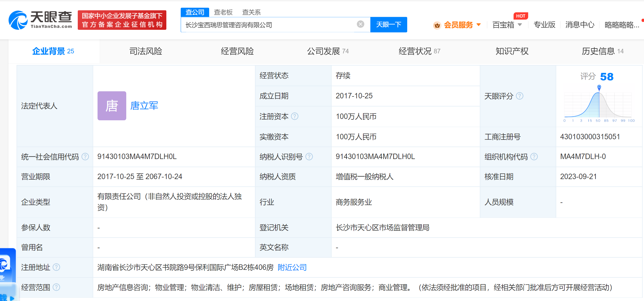Screen dimensions: 644x301
Task: Click the TianYanCha logo
Action: (x=40, y=20)
